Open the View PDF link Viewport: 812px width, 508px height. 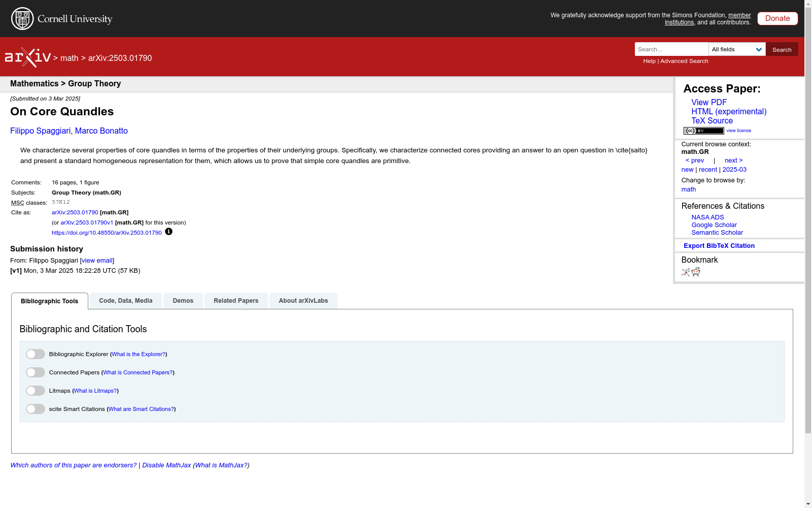click(x=709, y=103)
